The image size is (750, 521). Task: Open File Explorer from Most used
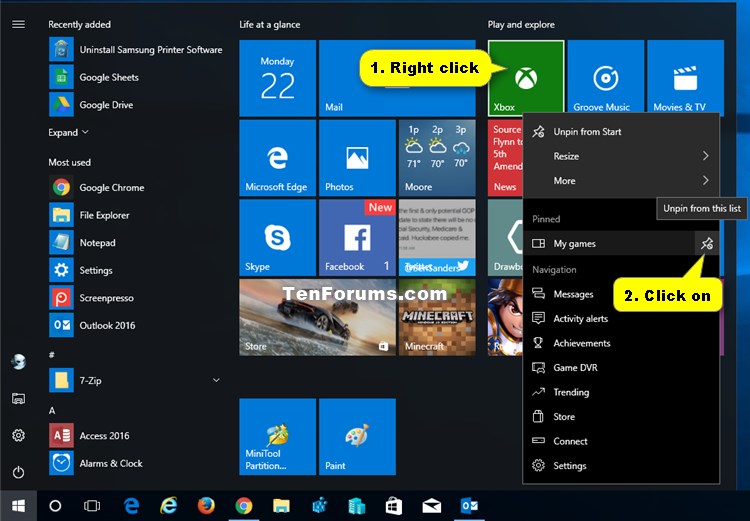tap(136, 215)
